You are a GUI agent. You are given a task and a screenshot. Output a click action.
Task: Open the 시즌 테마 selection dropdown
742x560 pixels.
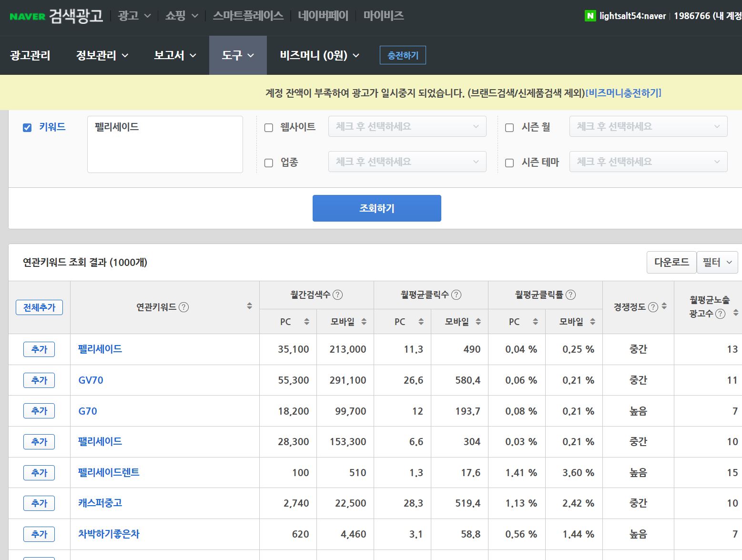click(648, 162)
